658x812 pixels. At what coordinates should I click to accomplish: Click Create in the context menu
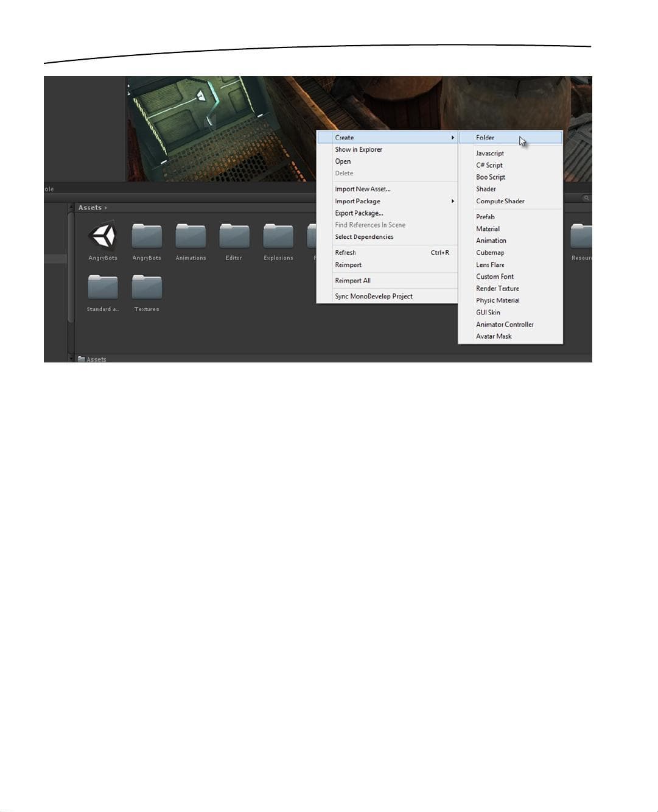pos(387,138)
